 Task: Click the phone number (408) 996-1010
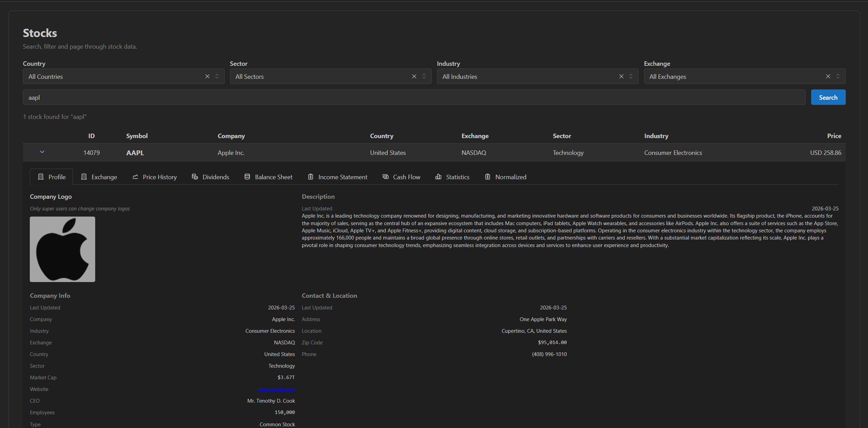549,354
